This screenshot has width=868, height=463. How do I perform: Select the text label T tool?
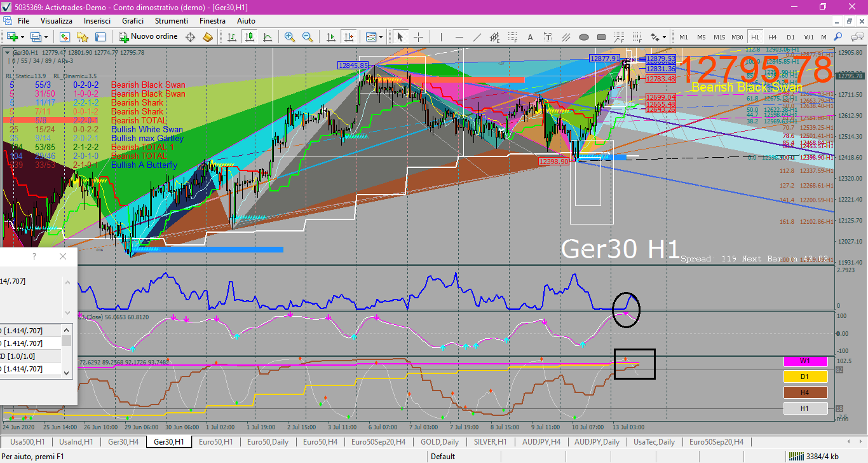[548, 37]
